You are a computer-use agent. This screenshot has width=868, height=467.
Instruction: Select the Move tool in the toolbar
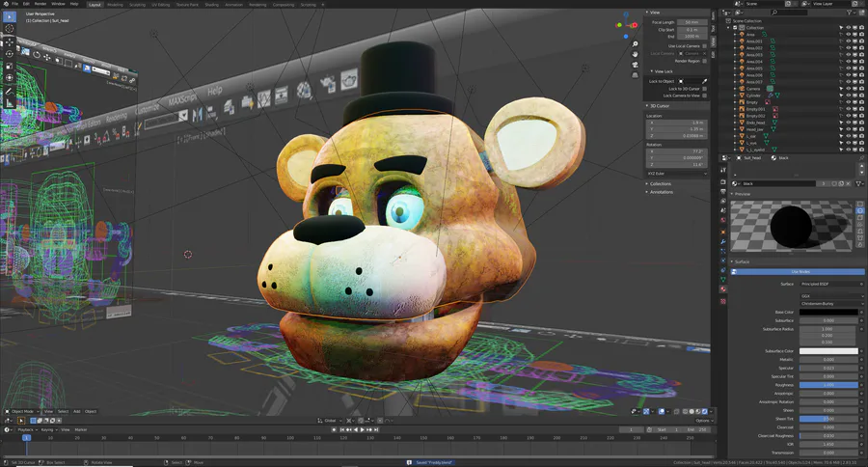10,42
